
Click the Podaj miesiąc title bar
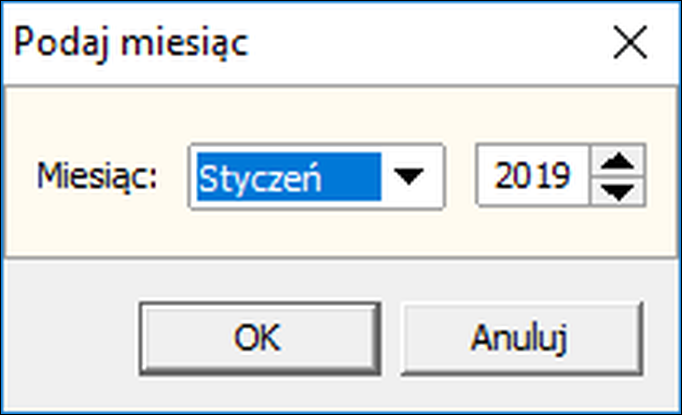[x=300, y=44]
